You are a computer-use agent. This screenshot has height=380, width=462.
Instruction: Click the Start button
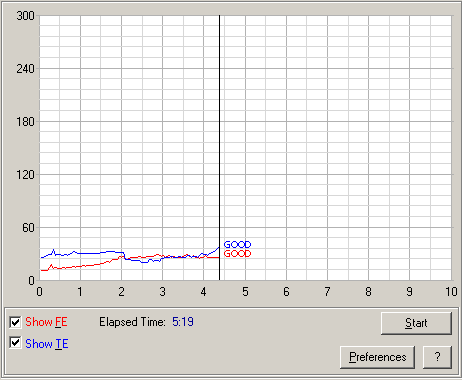pyautogui.click(x=416, y=323)
